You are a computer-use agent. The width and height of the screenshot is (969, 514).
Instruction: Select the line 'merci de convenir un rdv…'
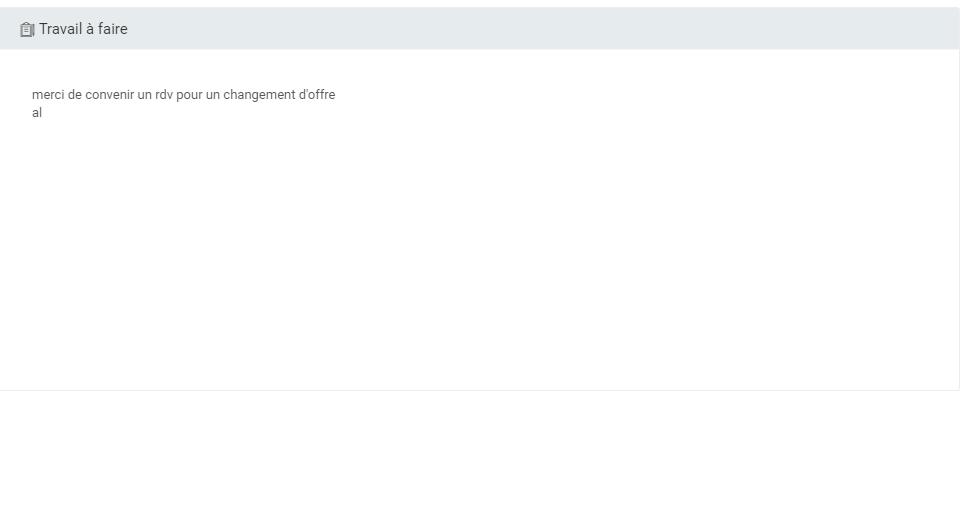pos(183,95)
